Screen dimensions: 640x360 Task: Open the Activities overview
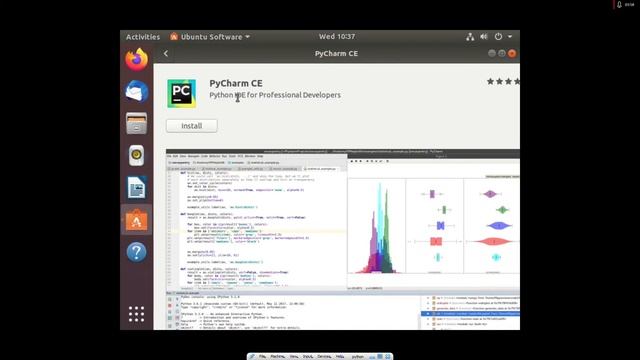click(x=143, y=37)
